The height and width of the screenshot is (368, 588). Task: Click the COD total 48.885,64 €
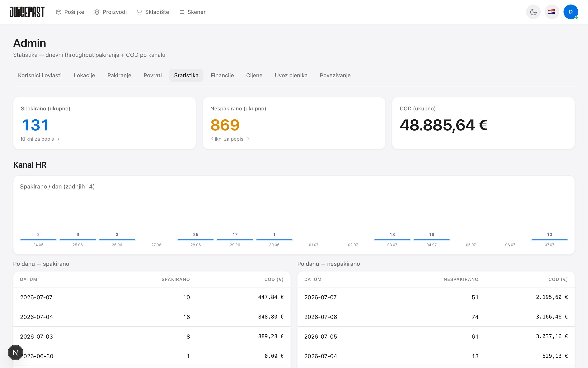(443, 125)
